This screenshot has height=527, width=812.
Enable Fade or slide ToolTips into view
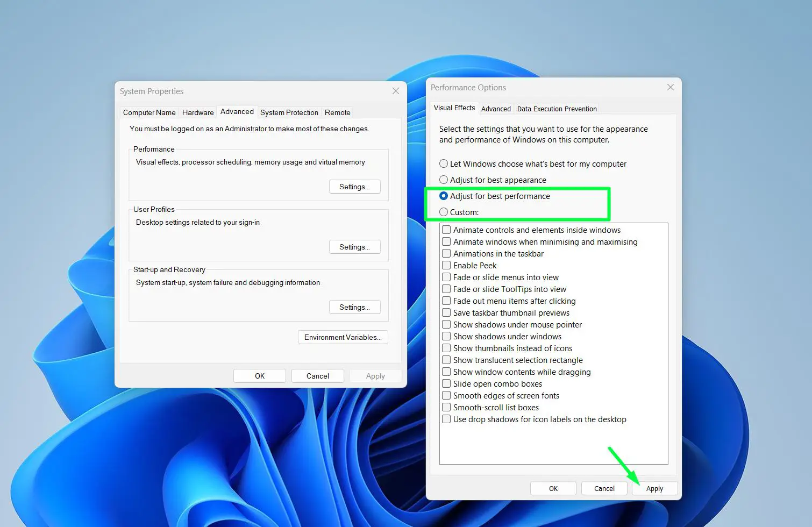[x=446, y=289]
